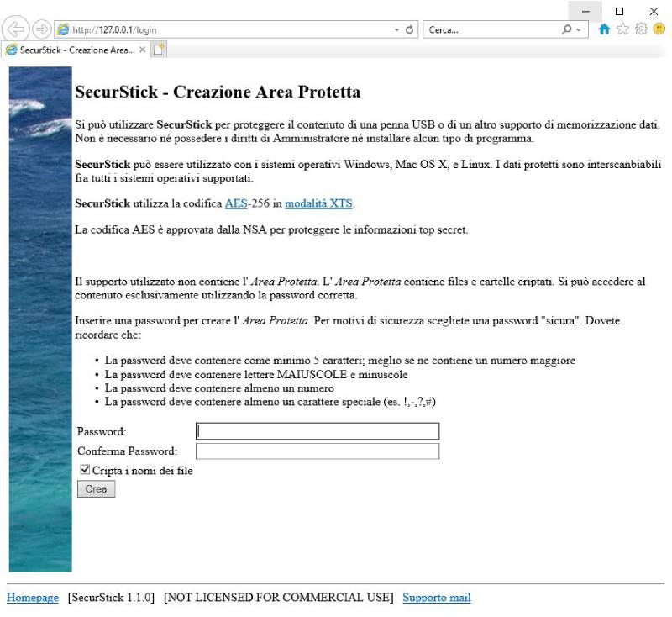Click the heading SecurStick - Creazione Area Protetta
The height and width of the screenshot is (617, 672).
tap(218, 92)
